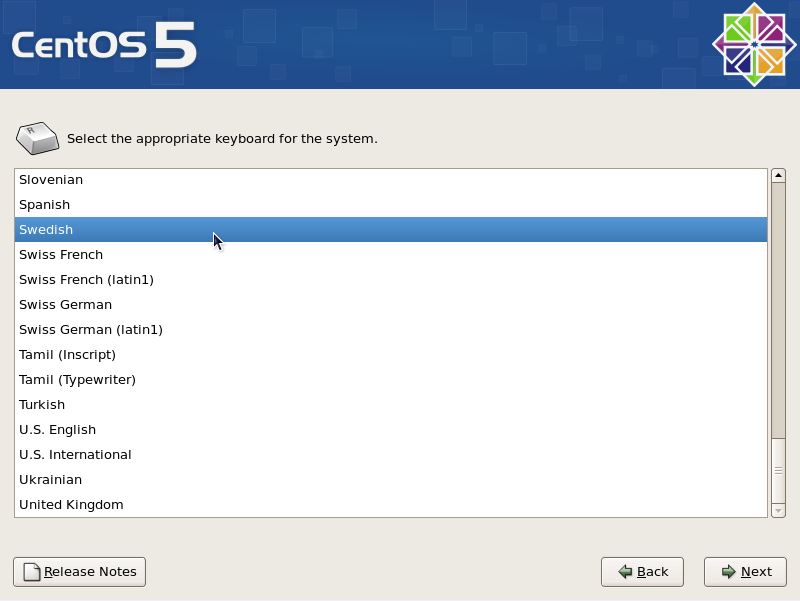
Task: Pick Swiss German (latin1) layout
Action: point(391,330)
